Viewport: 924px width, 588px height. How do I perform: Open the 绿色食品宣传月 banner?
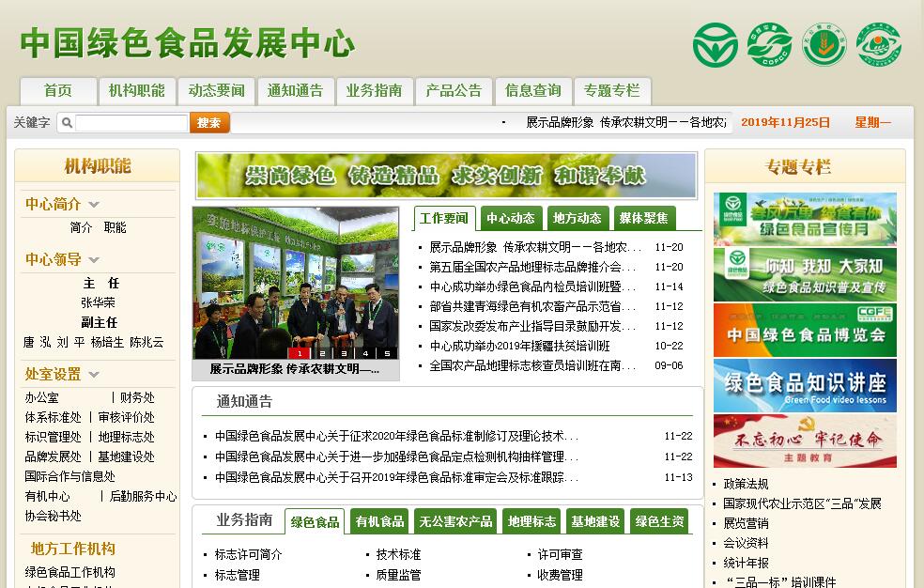click(805, 219)
